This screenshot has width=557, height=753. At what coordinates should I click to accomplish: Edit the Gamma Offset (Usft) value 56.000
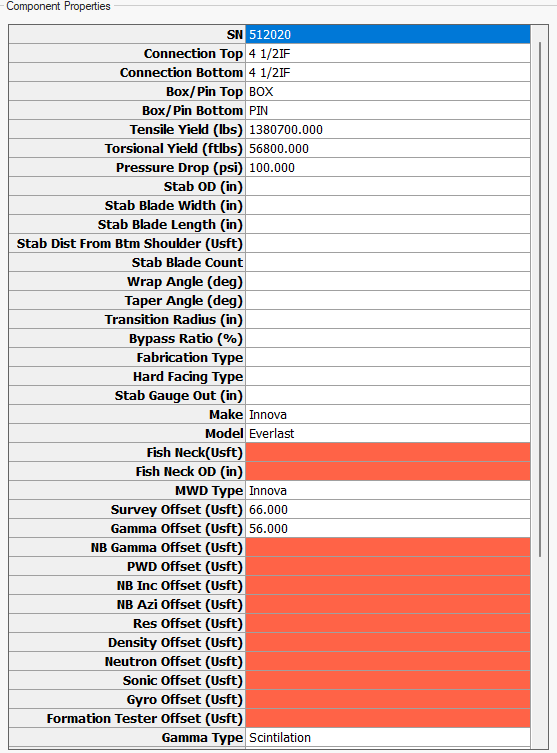(x=388, y=529)
